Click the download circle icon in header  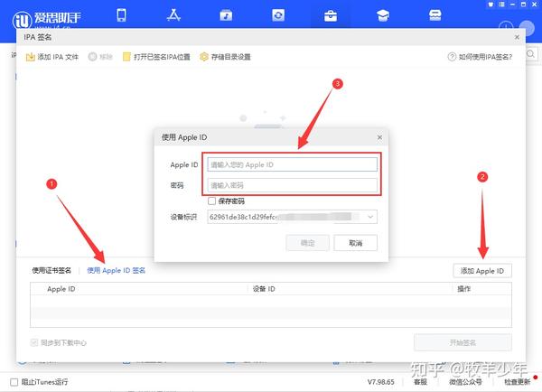pos(506,26)
